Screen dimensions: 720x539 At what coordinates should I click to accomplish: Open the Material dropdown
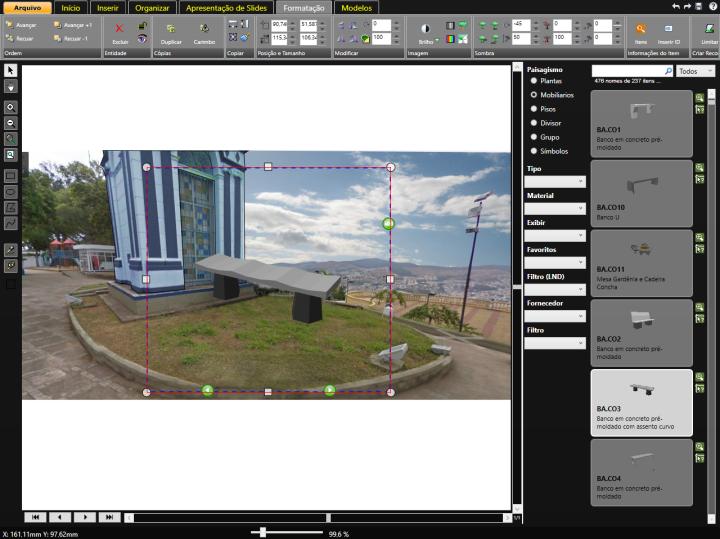555,208
